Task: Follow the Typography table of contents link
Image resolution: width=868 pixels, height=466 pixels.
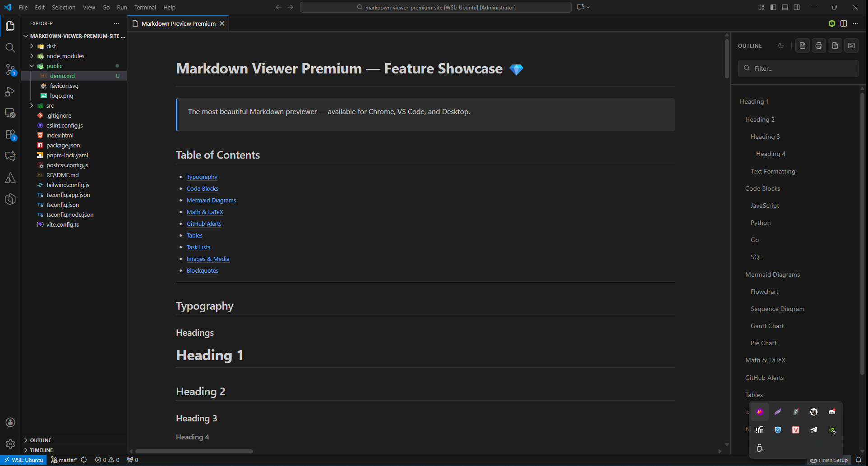Action: [x=202, y=177]
